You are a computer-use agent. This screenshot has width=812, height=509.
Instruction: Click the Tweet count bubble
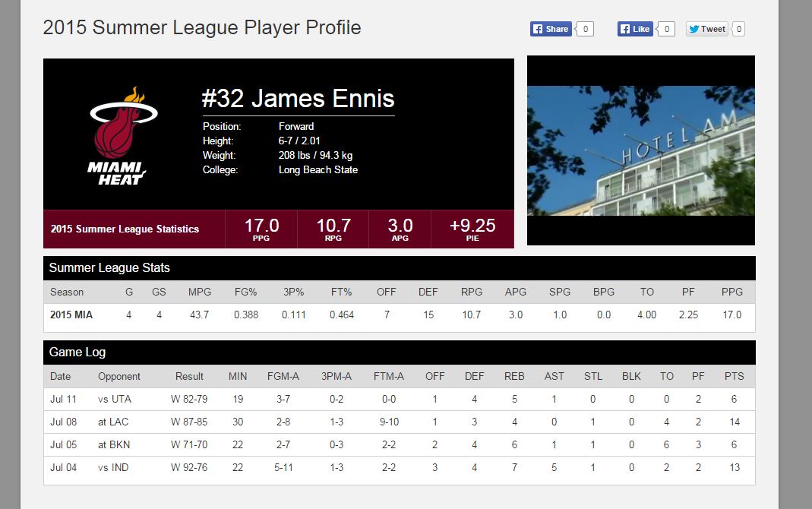[x=738, y=29]
